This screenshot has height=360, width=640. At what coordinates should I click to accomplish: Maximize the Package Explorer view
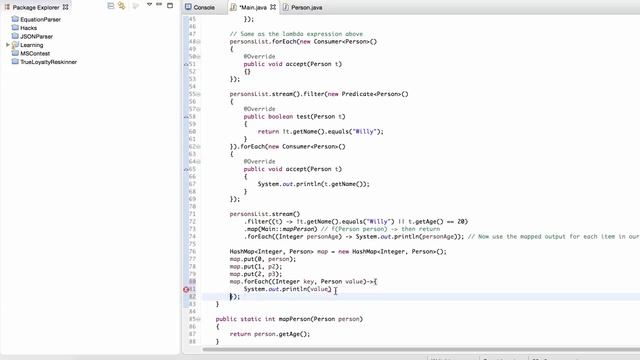(x=170, y=5)
